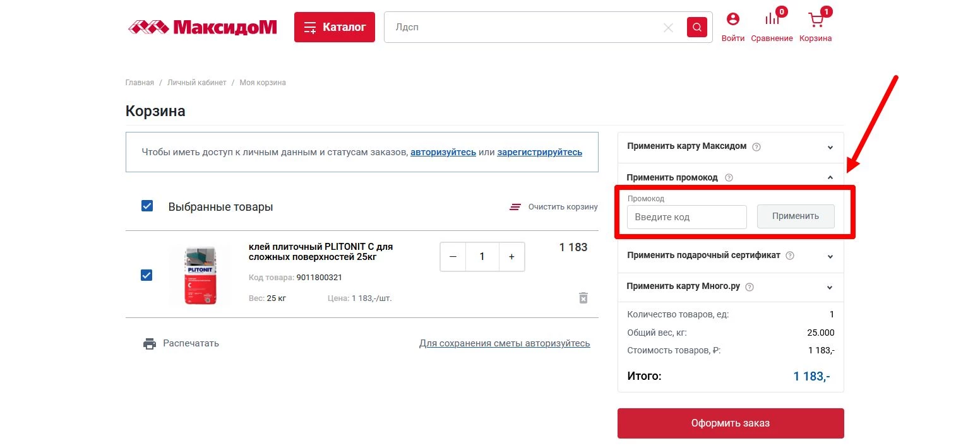Click the Введите код promo input field
The image size is (980, 448).
686,217
